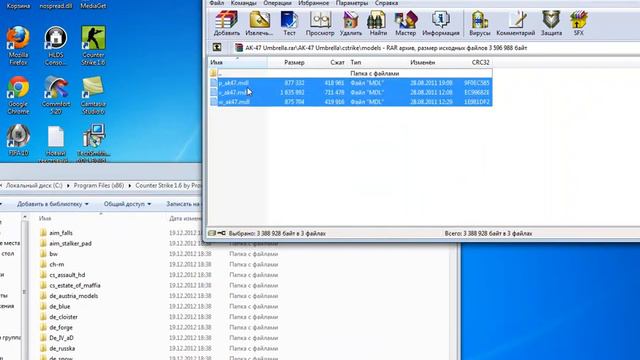Select the de_forge folder in Explorer
Screen dimensions: 640x360
point(61,327)
